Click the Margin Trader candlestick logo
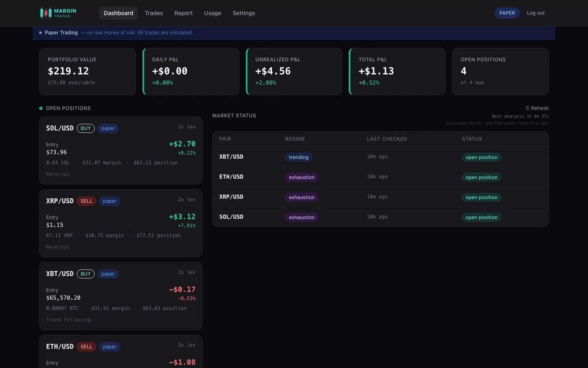Image resolution: width=588 pixels, height=368 pixels. pyautogui.click(x=58, y=13)
